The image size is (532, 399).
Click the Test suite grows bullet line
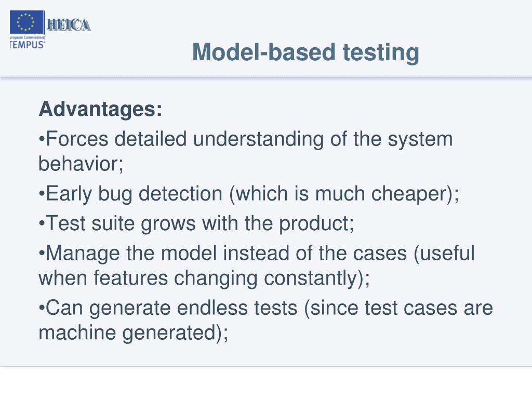click(196, 223)
